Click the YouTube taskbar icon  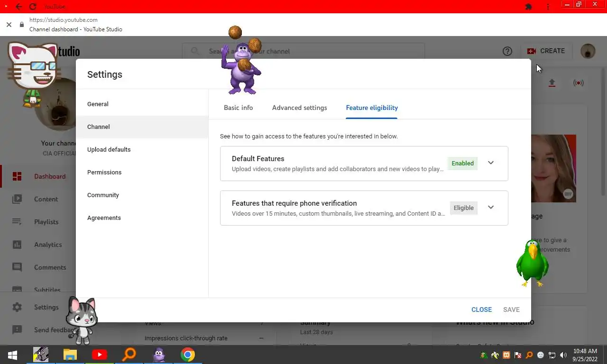(100, 355)
